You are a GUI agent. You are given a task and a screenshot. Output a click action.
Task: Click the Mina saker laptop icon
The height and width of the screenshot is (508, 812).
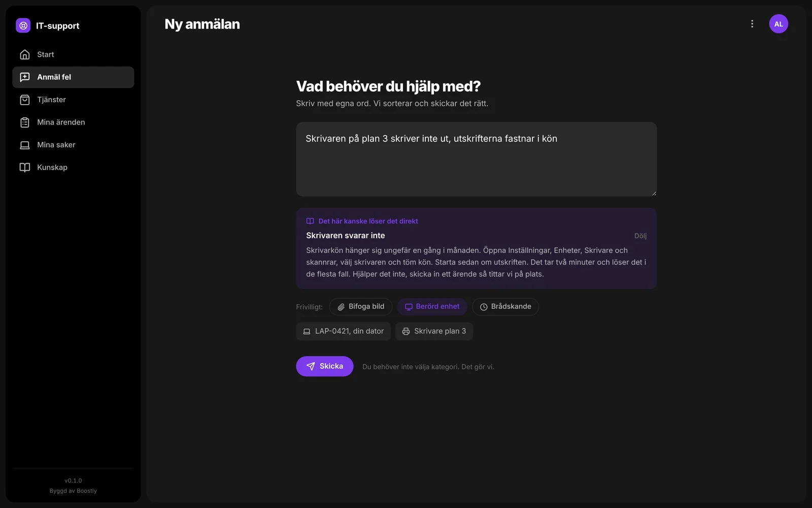pos(24,145)
